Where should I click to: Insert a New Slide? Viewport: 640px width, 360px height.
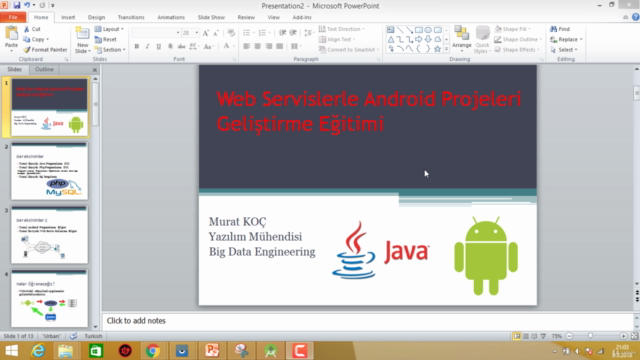(82, 40)
